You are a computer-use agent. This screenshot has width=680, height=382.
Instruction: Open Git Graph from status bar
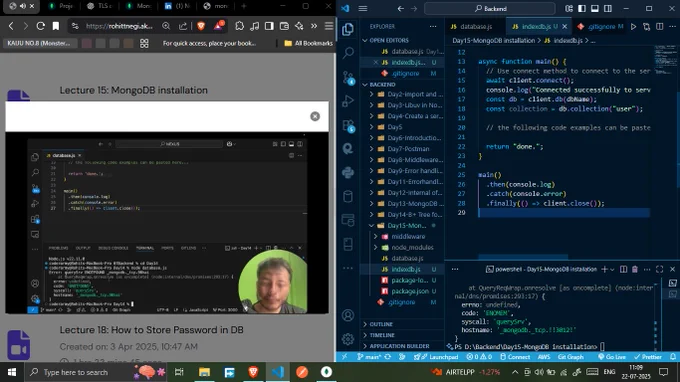(570, 357)
